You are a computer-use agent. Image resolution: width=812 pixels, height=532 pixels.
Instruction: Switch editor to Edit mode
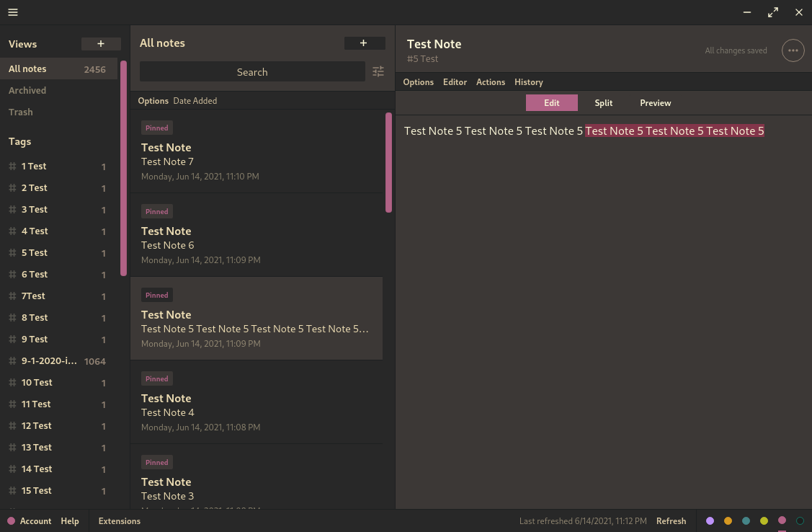[552, 103]
